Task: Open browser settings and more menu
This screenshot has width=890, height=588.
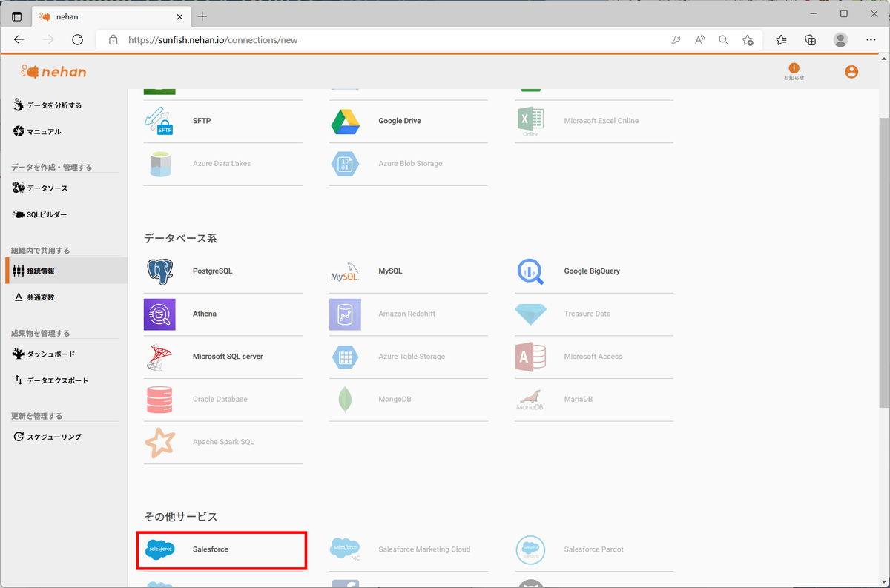Action: [871, 40]
